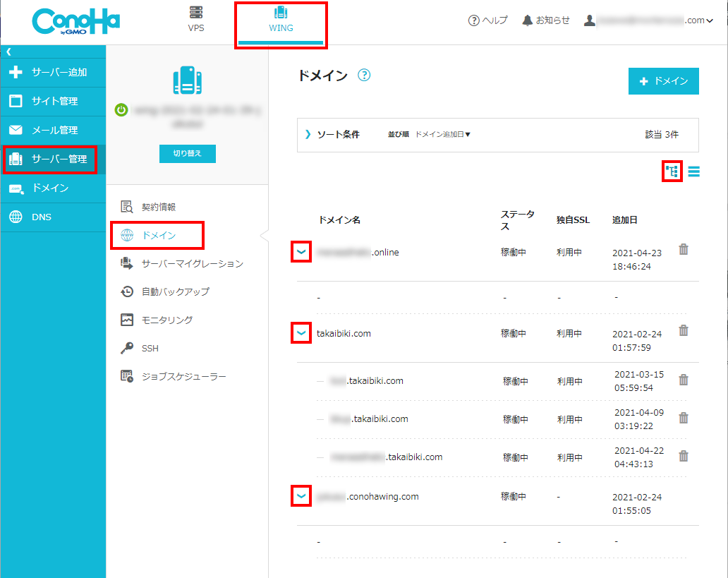Viewport: 728px width, 578px height.
Task: Click the ConoHa by GMO logo
Action: [x=75, y=21]
